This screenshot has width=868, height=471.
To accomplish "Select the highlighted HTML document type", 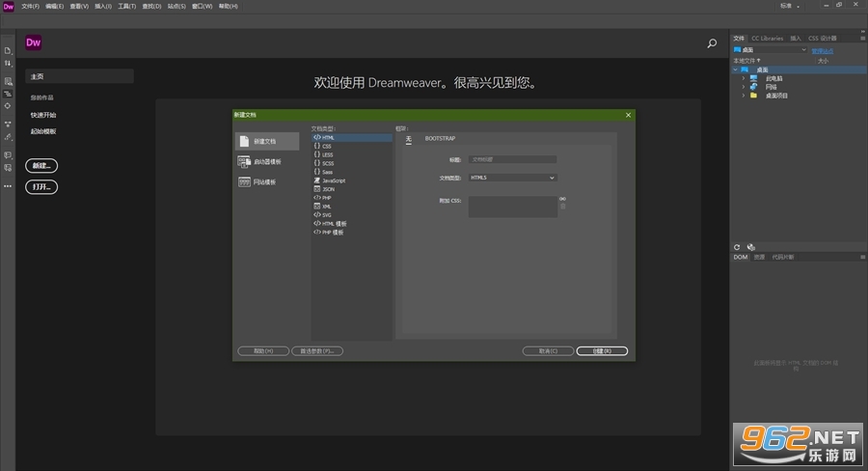I will 351,137.
